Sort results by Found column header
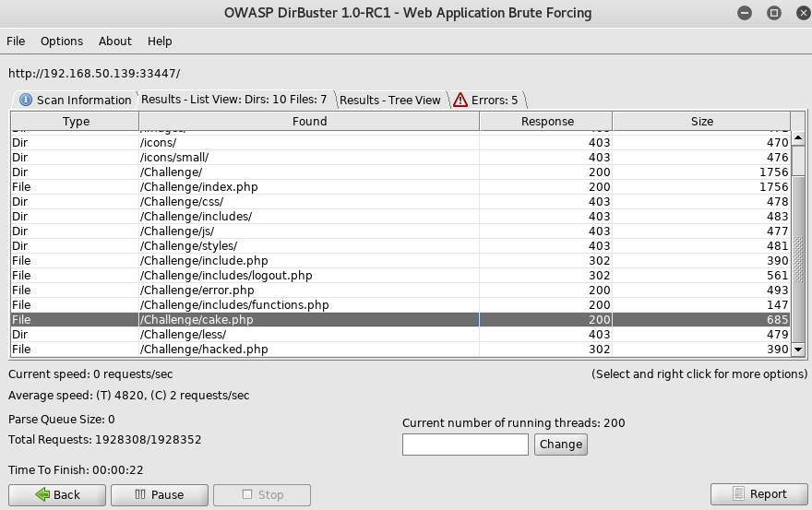812x510 pixels. click(309, 121)
